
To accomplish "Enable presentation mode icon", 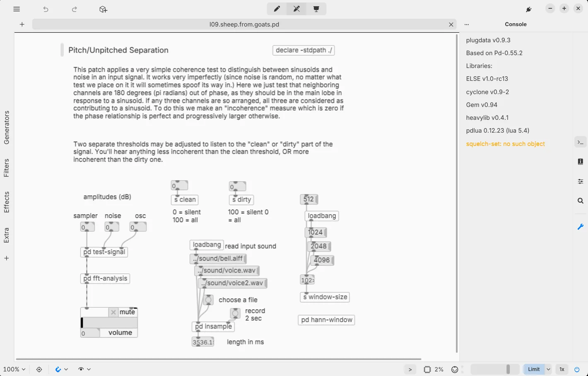I will point(316,9).
